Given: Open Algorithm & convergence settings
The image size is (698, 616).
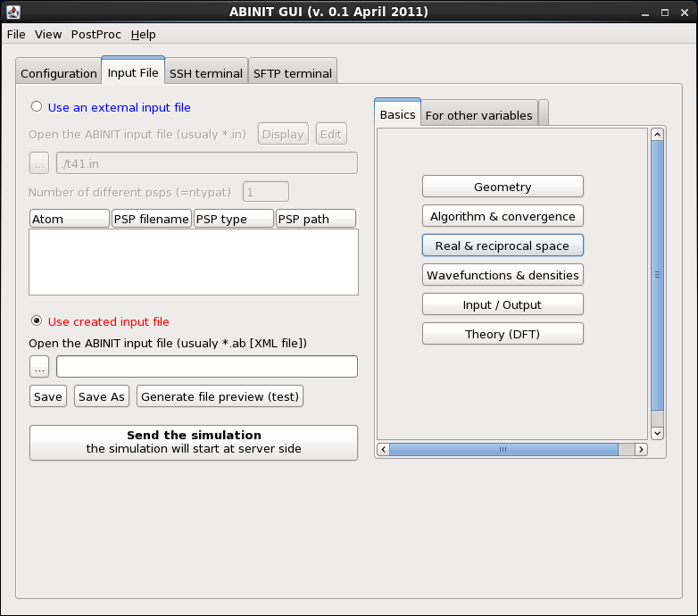Looking at the screenshot, I should (503, 216).
